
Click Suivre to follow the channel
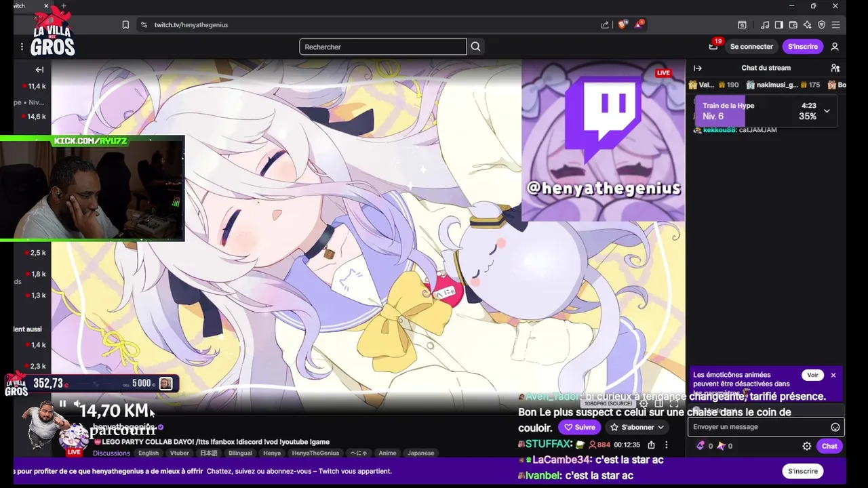pos(580,427)
